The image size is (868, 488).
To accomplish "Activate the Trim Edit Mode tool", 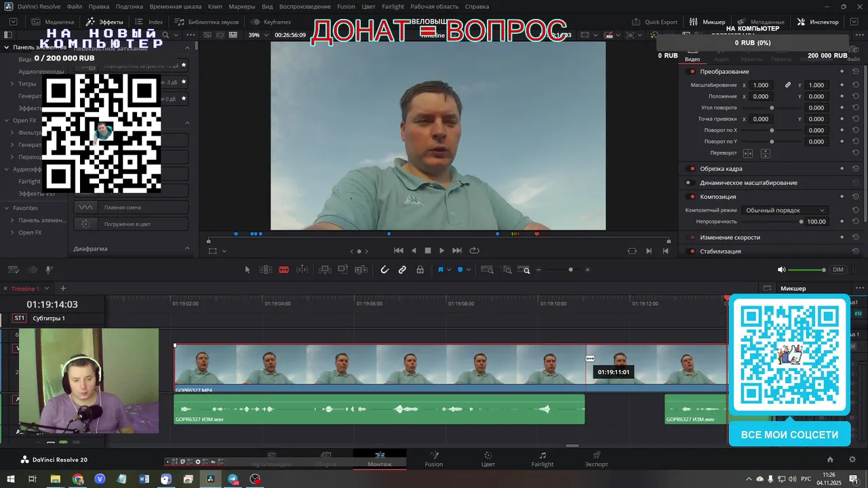I will tap(266, 270).
